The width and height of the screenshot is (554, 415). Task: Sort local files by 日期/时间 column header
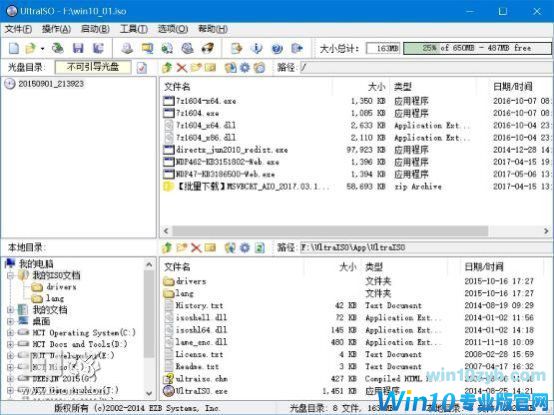[484, 267]
